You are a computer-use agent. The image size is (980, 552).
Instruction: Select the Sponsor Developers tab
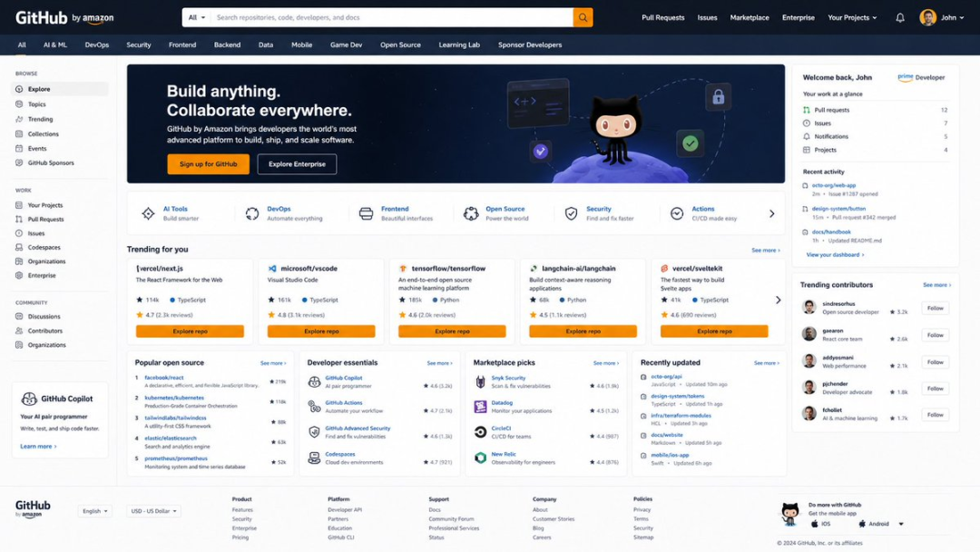(530, 45)
